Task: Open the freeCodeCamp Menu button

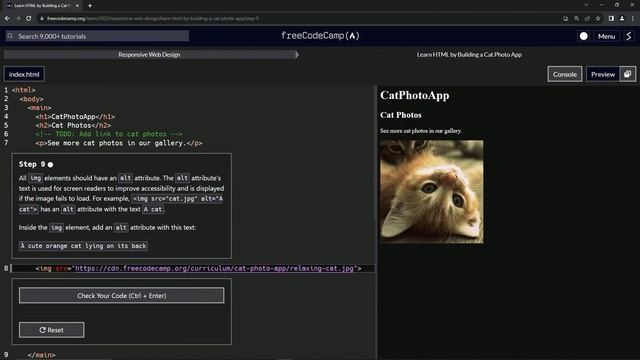Action: (607, 36)
